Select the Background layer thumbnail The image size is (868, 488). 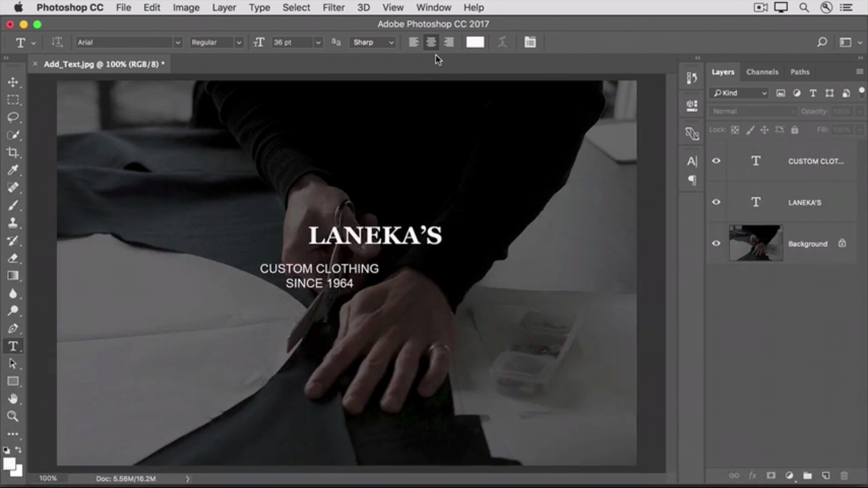point(755,243)
